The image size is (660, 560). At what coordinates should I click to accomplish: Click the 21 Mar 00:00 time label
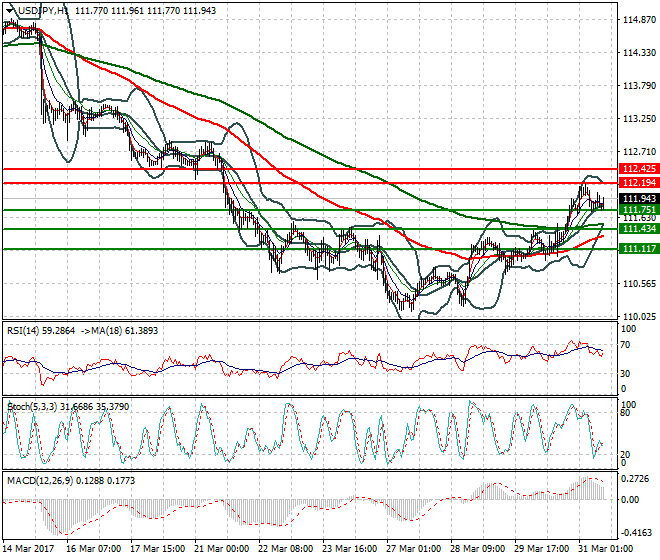coord(221,549)
